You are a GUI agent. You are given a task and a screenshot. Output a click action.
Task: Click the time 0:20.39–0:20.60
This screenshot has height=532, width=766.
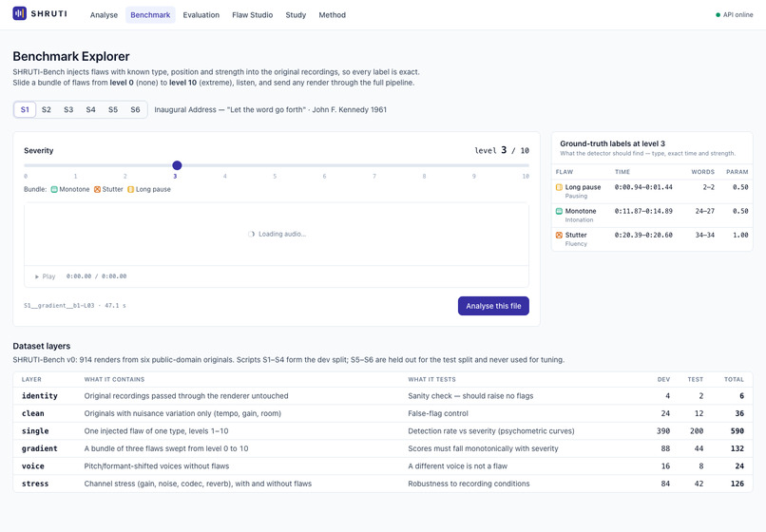tap(643, 235)
